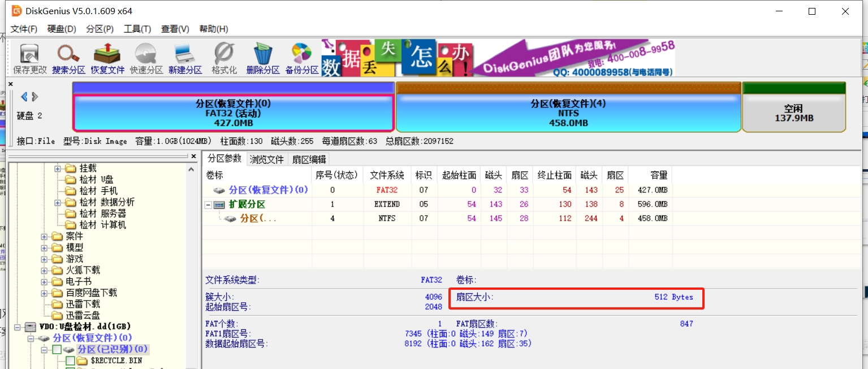This screenshot has height=369, width=868.
Task: Click the 文件系统 column header
Action: click(x=387, y=175)
